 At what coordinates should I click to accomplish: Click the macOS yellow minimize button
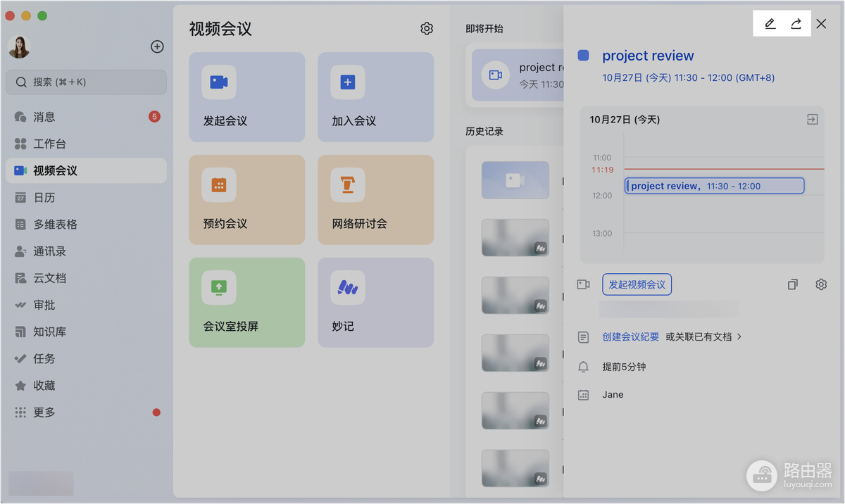pos(26,15)
